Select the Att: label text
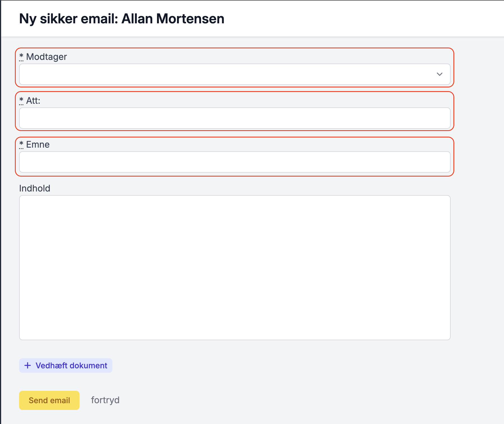 [x=33, y=101]
